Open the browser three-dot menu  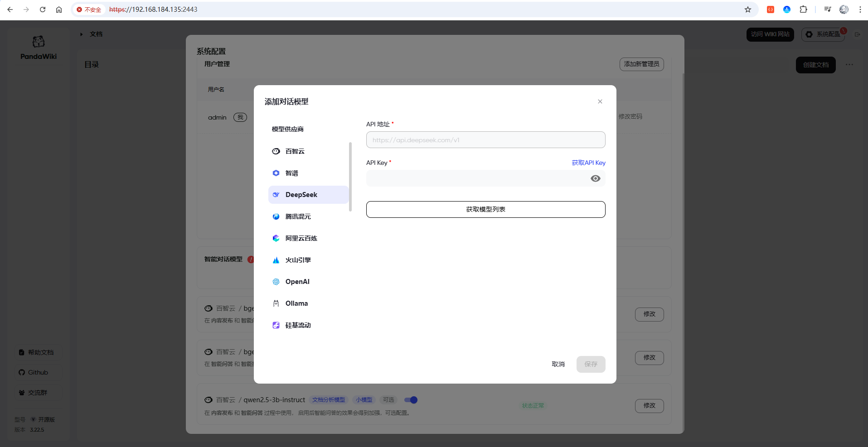[x=860, y=10]
